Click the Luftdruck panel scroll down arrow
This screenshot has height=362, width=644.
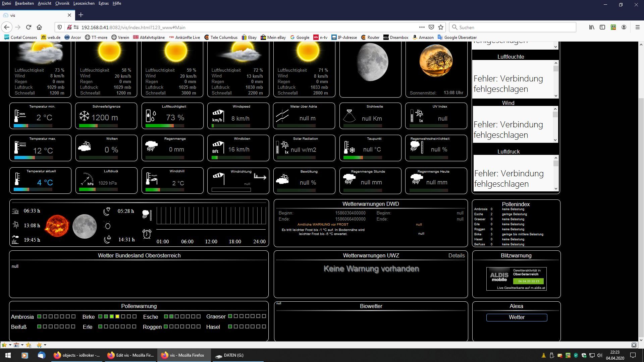point(556,188)
